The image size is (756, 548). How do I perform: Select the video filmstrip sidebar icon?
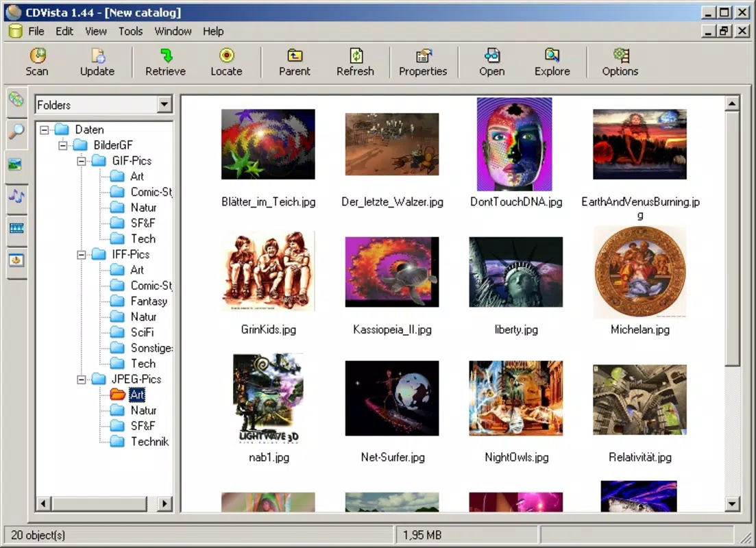16,228
